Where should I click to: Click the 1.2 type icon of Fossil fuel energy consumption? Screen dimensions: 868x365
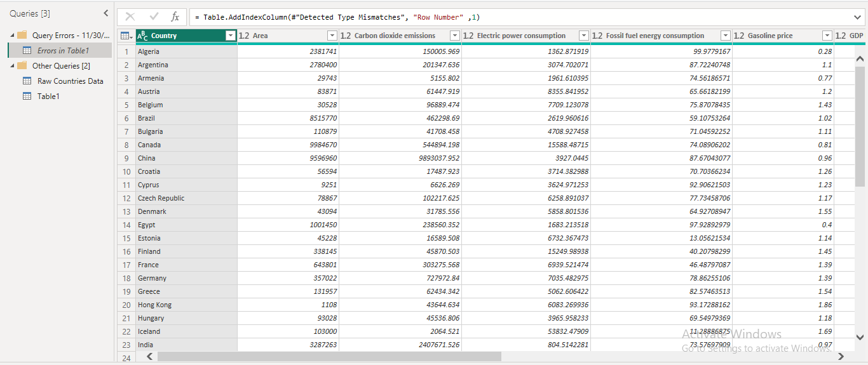point(597,36)
